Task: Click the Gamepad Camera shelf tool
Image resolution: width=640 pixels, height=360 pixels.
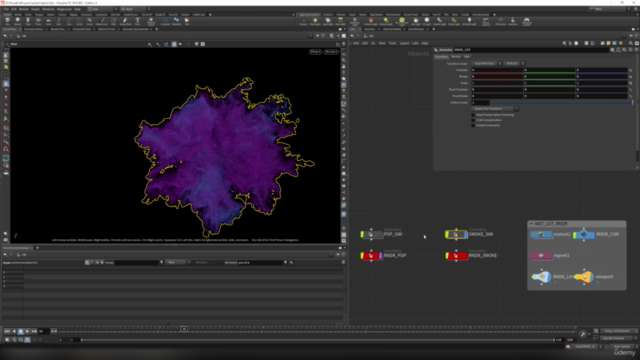Action: pos(527,21)
